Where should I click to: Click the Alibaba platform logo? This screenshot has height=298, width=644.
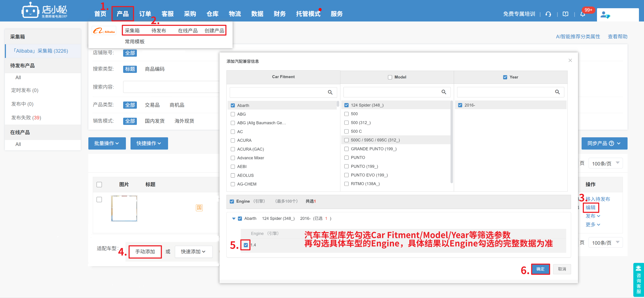pyautogui.click(x=104, y=31)
